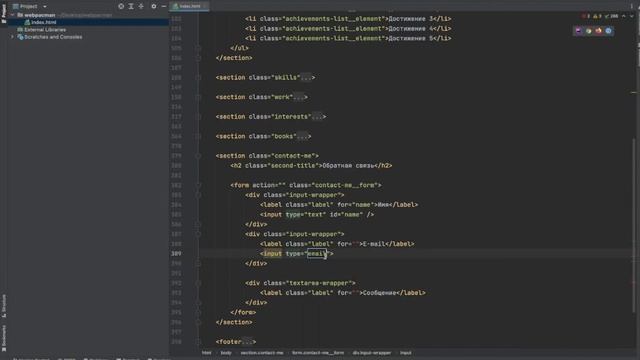Go to previous highlighted error arrow
The width and height of the screenshot is (640, 360).
(624, 16)
